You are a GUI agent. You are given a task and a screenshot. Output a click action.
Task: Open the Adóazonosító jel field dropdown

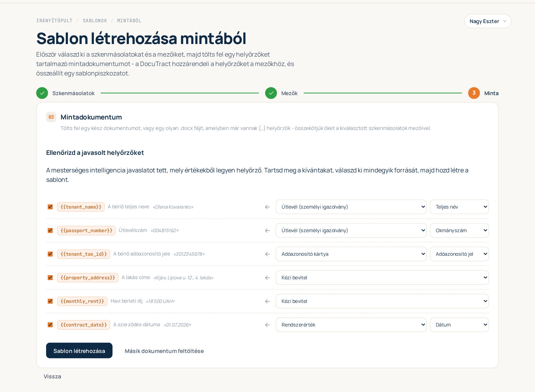(459, 254)
